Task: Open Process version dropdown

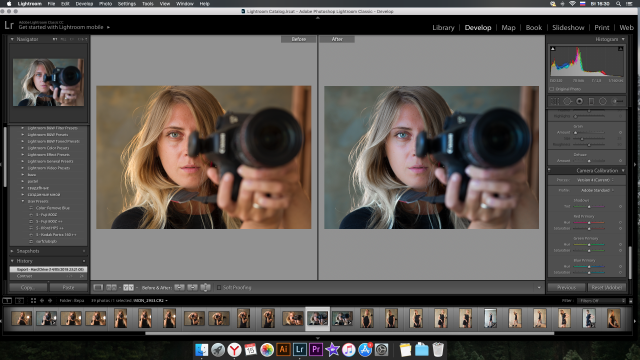Action: coord(595,180)
